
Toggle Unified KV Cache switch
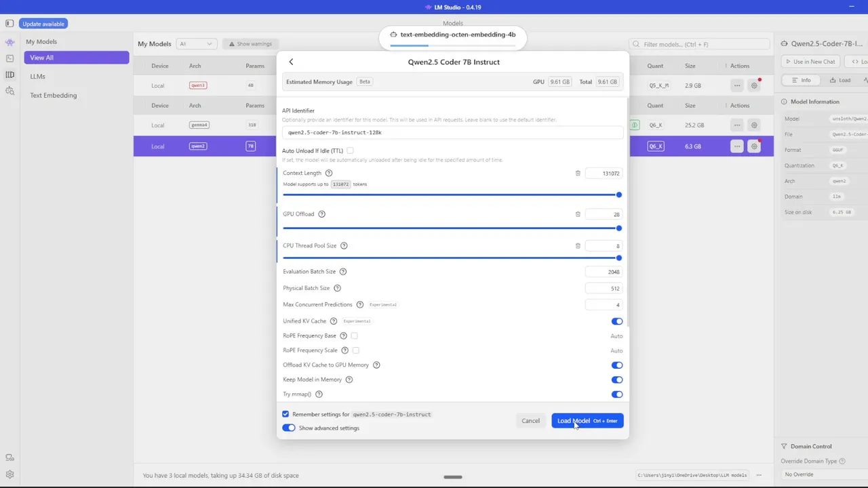(616, 321)
